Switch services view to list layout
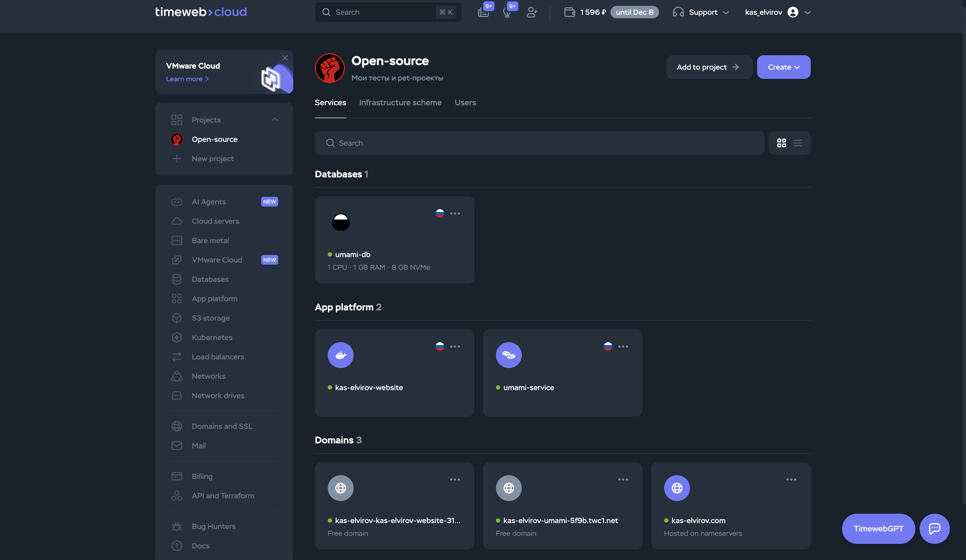 click(x=798, y=143)
